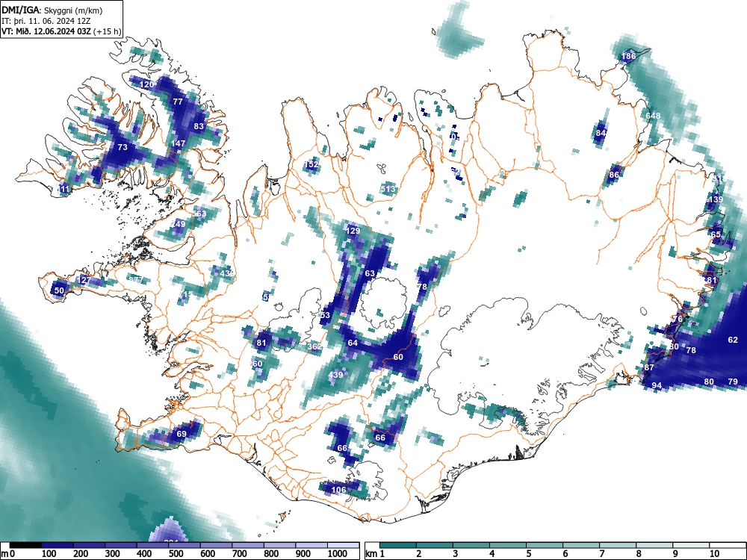Click the offshore visibility value "62"
This screenshot has height=560, width=747.
pyautogui.click(x=733, y=340)
